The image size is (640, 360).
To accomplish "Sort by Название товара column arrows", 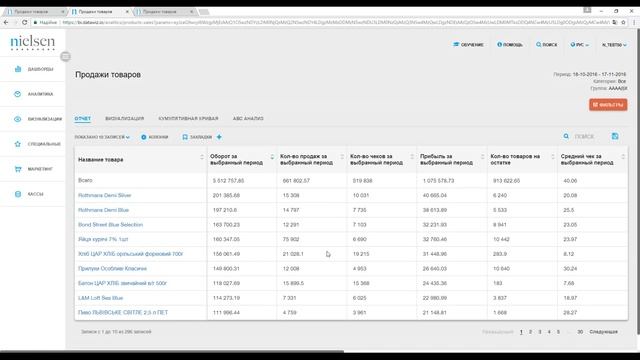I will pyautogui.click(x=202, y=157).
